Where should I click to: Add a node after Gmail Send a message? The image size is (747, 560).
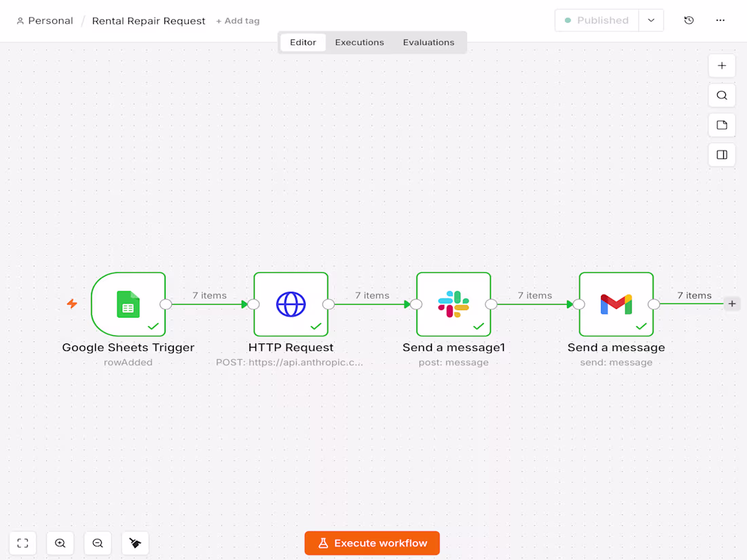click(732, 304)
